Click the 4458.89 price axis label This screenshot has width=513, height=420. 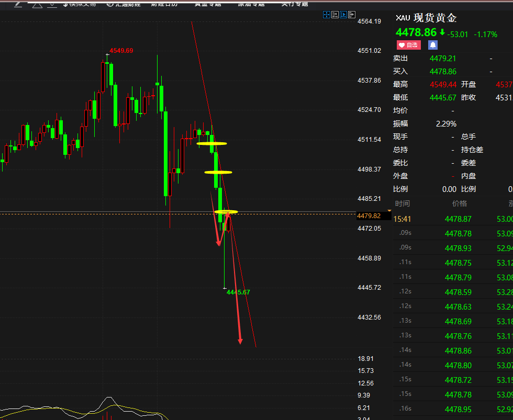coord(369,258)
